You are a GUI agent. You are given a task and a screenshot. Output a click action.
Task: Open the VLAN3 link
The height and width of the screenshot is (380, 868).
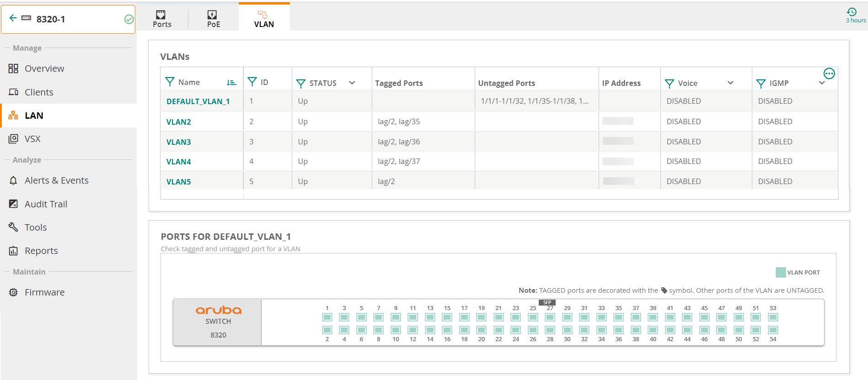click(178, 142)
